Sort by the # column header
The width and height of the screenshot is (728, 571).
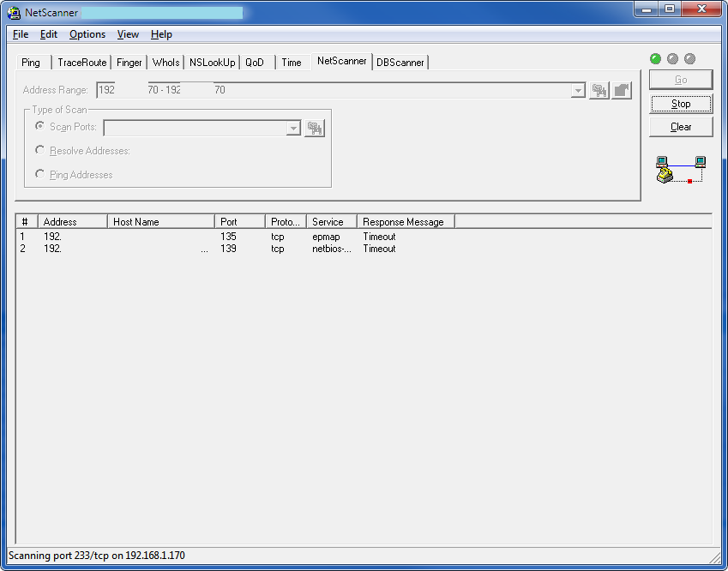coord(27,222)
